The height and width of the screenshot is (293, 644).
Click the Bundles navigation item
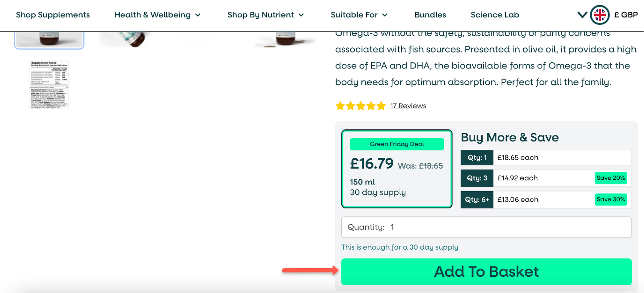coord(430,15)
